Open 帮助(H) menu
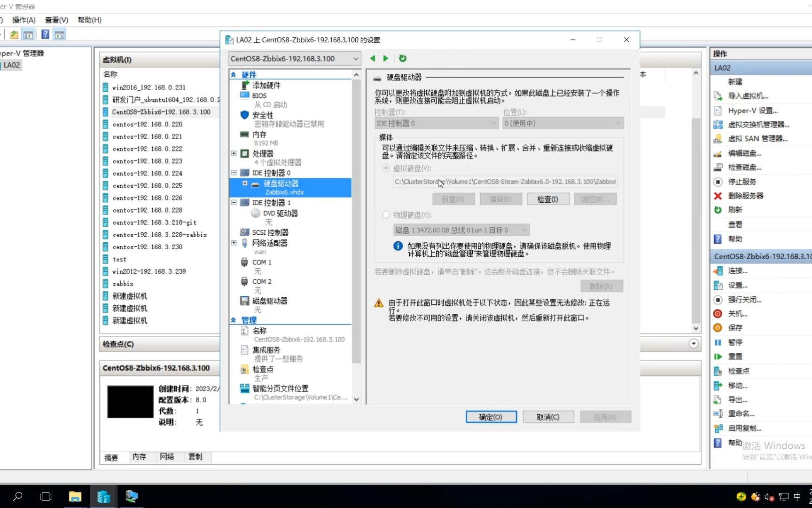The width and height of the screenshot is (812, 508). (x=89, y=20)
